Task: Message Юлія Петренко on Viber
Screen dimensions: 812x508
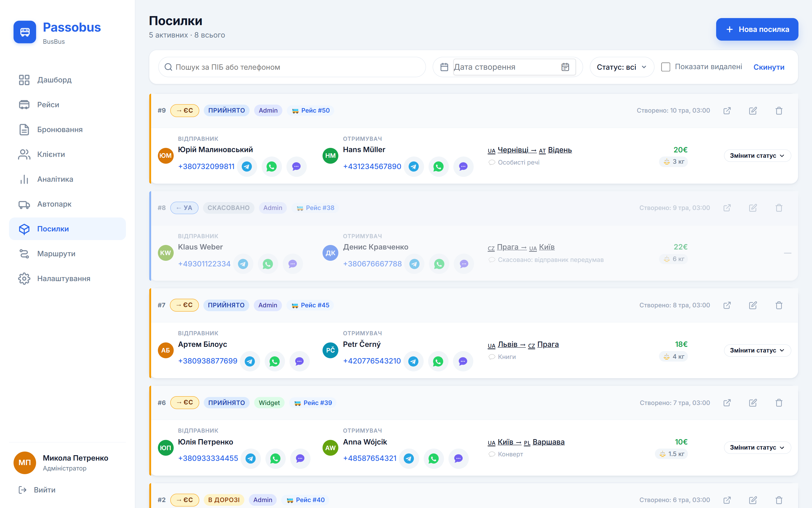Action: (x=300, y=458)
